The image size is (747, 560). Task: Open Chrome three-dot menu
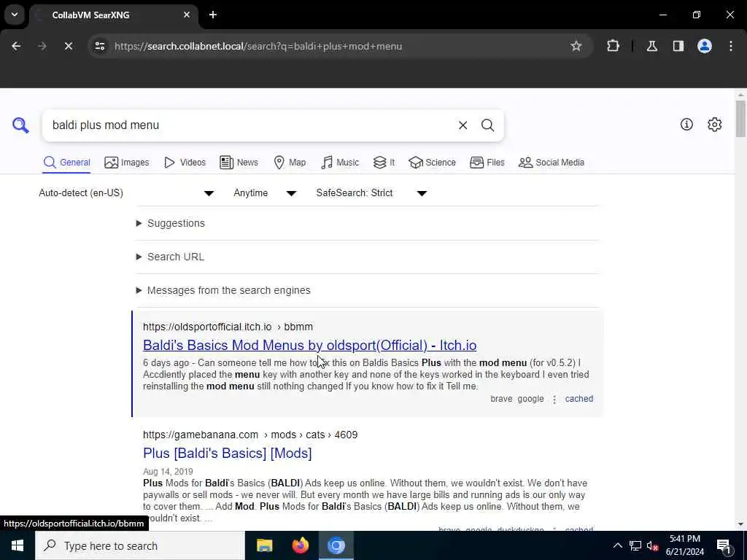[730, 46]
